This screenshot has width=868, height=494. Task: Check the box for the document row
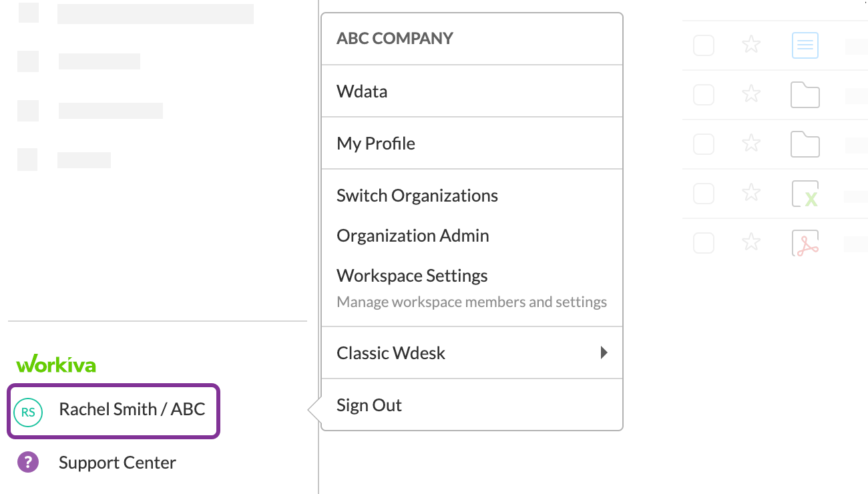[704, 45]
